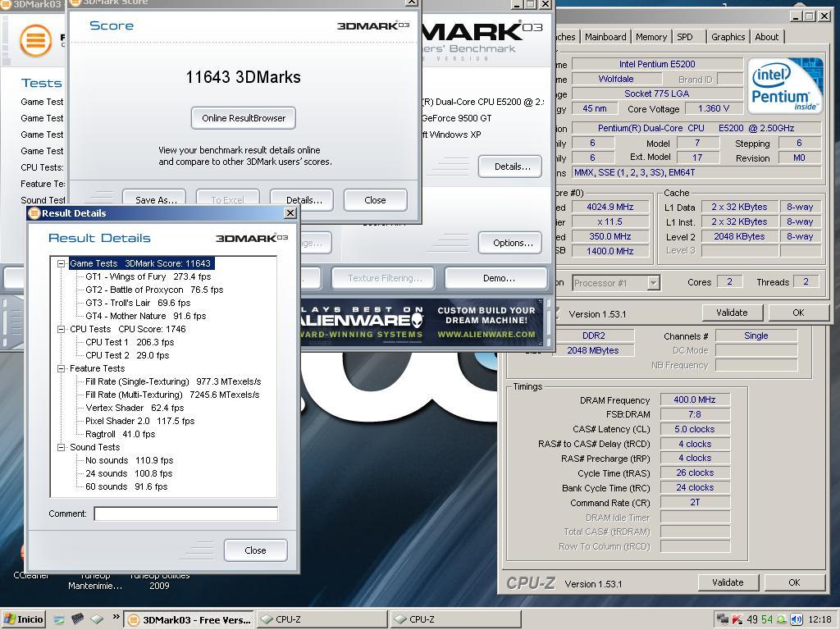Screen dimensions: 840x630
Task: Switch to 3DMark03 - Free Version taskbar button
Action: [189, 619]
